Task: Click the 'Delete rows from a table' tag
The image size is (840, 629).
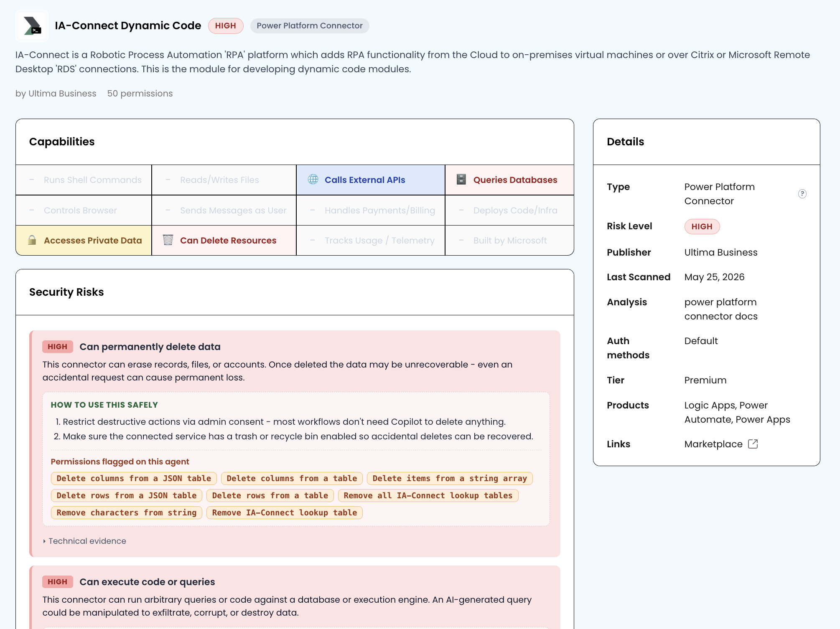Action: (270, 495)
